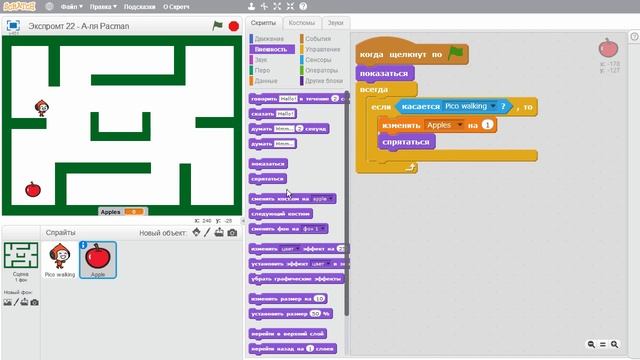Open the help panel tab at right edge
Screen dimensions: 640x360
coord(634,36)
